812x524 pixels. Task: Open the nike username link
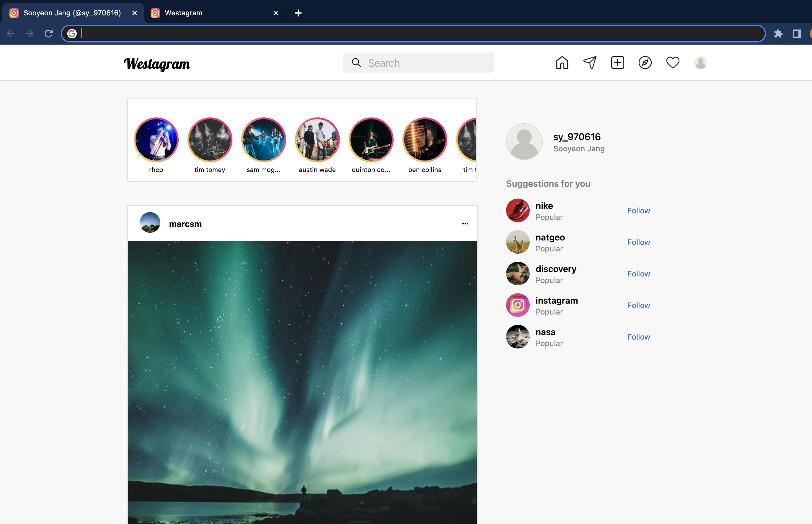coord(544,206)
